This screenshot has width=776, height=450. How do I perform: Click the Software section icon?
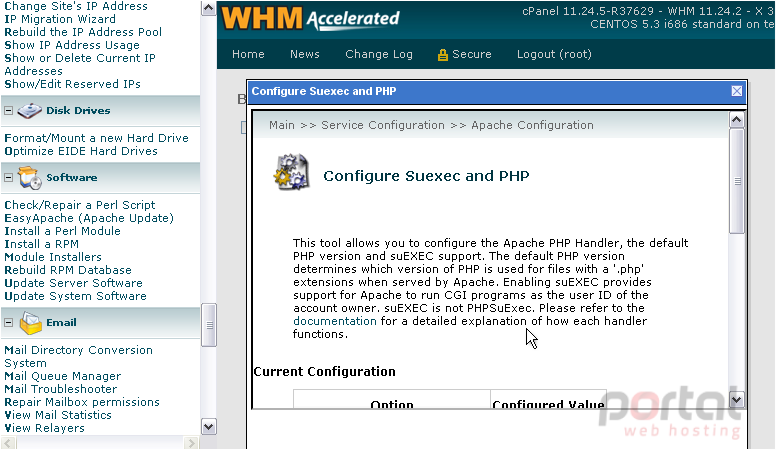(30, 178)
